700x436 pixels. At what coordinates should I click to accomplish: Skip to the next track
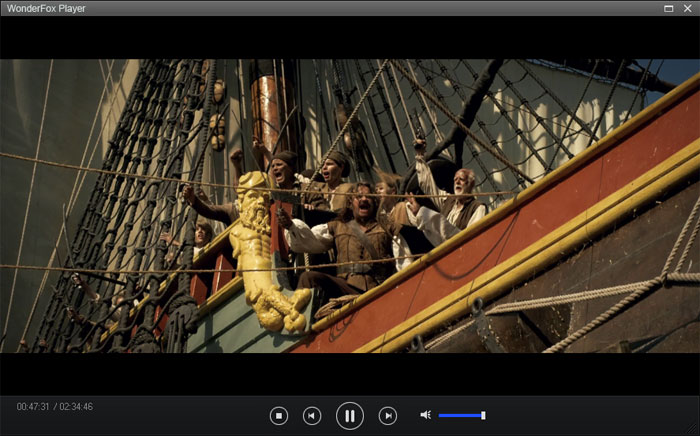388,416
